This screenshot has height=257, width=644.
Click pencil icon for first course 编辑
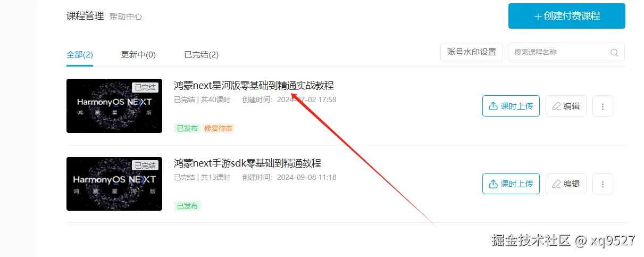[556, 106]
